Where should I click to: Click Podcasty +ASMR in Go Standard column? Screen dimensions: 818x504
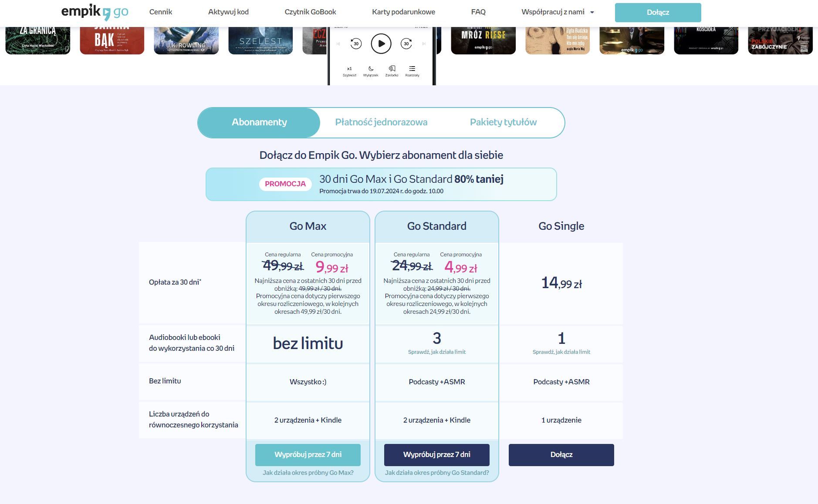point(437,382)
